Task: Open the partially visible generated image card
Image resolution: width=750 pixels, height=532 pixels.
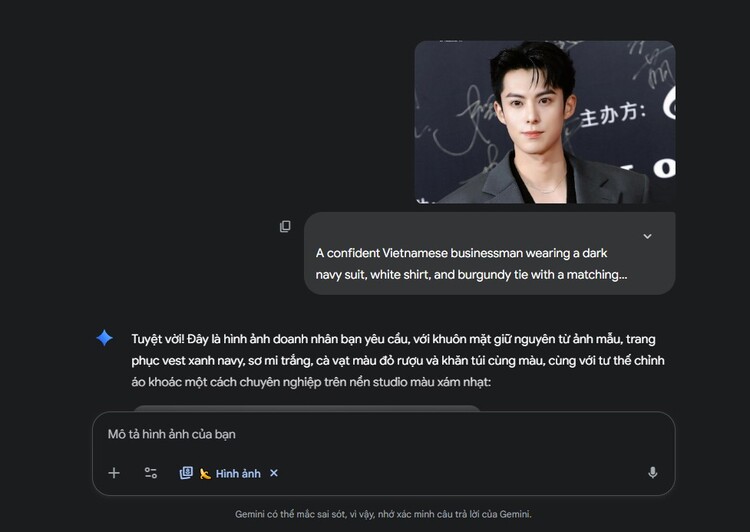Action: tap(307, 408)
